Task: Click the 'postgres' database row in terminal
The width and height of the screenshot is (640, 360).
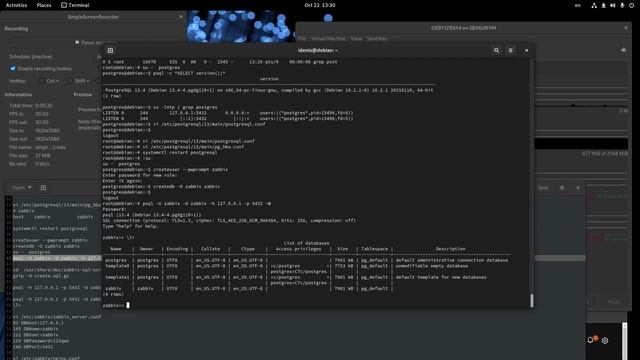Action: click(307, 260)
